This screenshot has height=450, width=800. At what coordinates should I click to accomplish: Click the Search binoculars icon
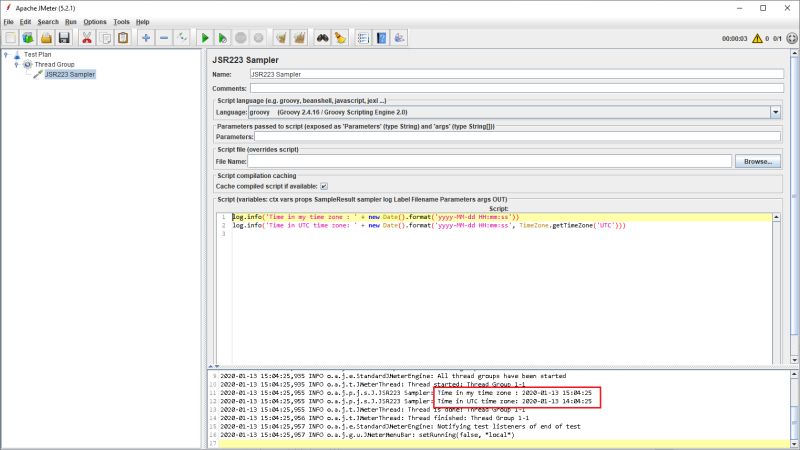click(x=322, y=38)
